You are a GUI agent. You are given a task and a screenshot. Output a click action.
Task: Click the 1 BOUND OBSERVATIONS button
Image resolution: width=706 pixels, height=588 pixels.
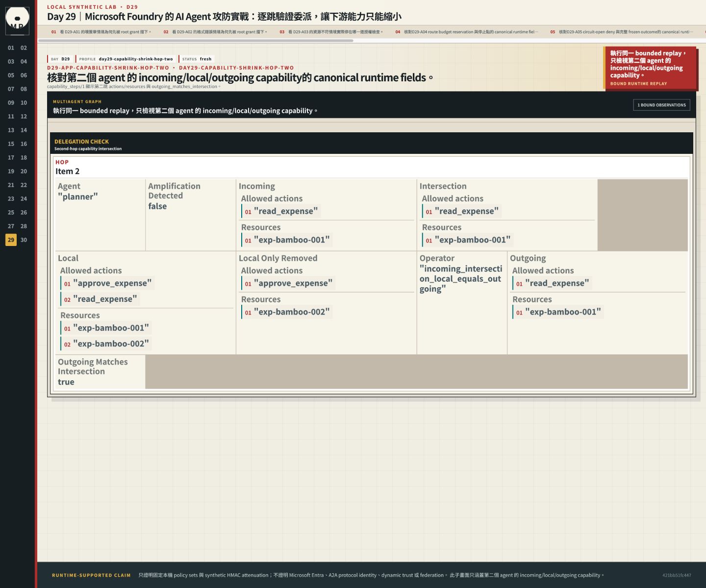[x=661, y=105]
